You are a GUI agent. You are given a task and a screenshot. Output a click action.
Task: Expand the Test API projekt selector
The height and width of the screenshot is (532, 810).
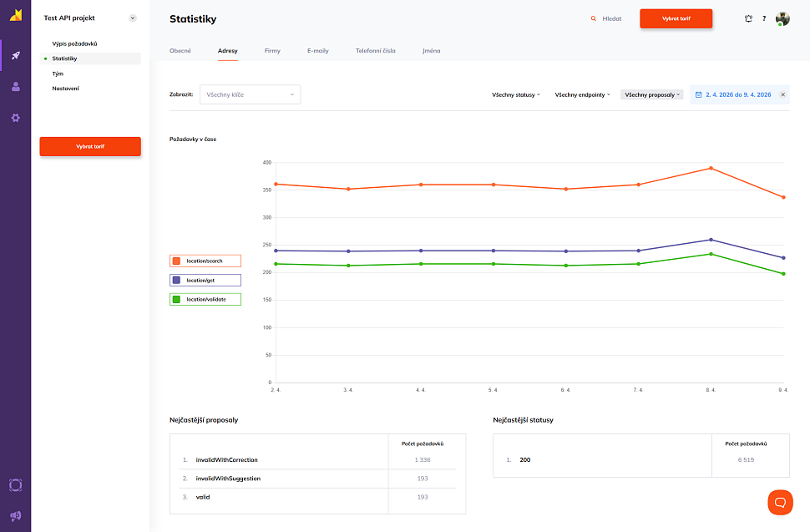pos(132,18)
